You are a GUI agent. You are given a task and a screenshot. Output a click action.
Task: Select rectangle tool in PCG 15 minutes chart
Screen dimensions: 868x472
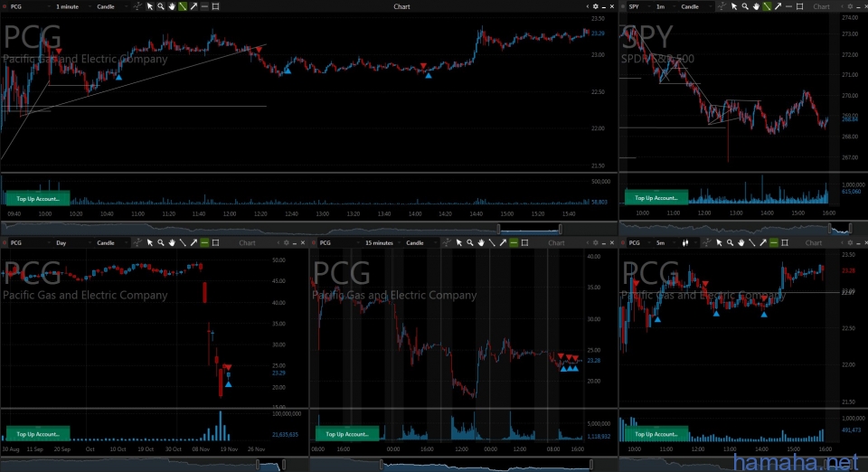pyautogui.click(x=524, y=243)
